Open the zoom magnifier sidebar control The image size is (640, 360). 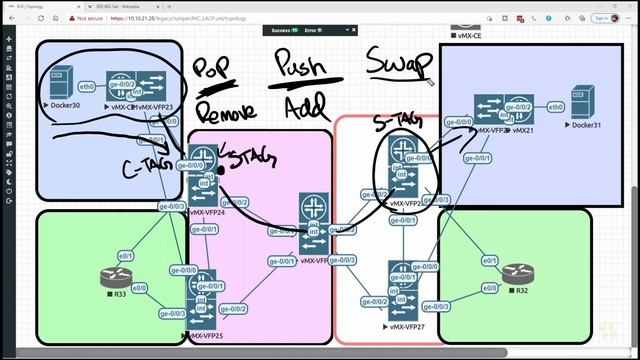pos(9,106)
